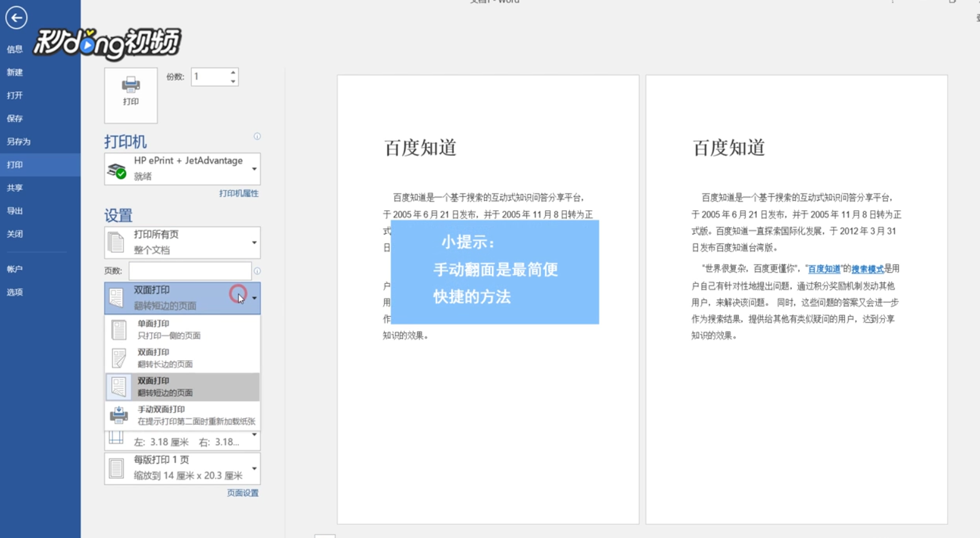The height and width of the screenshot is (538, 980).
Task: Click the printer info icon beside 打印机
Action: (257, 136)
